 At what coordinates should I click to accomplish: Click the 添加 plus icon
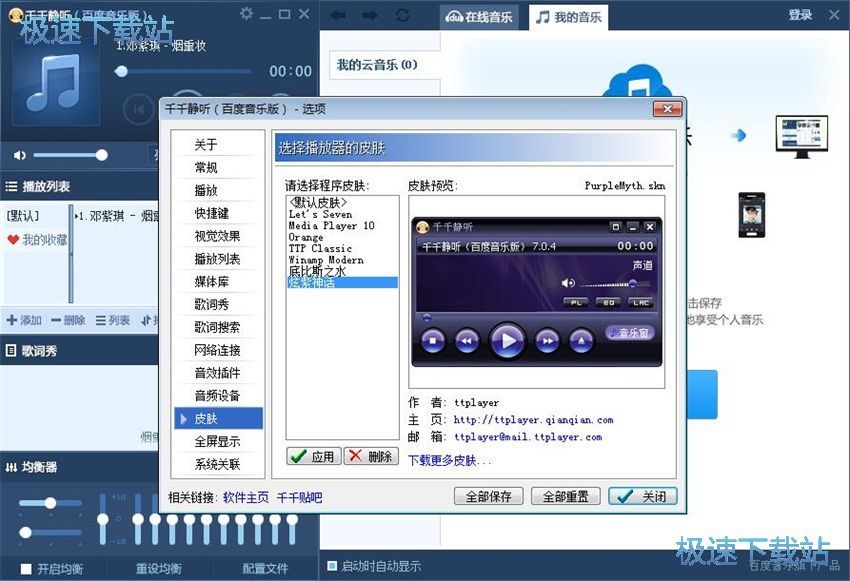tap(11, 320)
